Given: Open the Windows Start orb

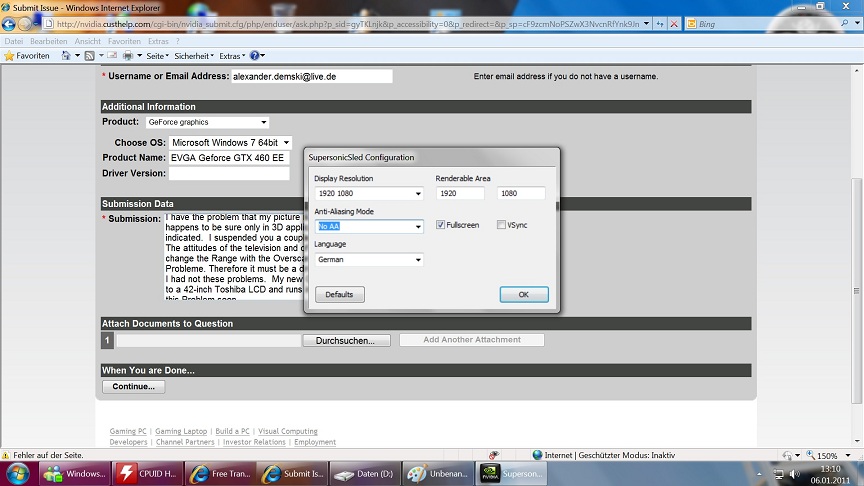Looking at the screenshot, I should pos(18,474).
